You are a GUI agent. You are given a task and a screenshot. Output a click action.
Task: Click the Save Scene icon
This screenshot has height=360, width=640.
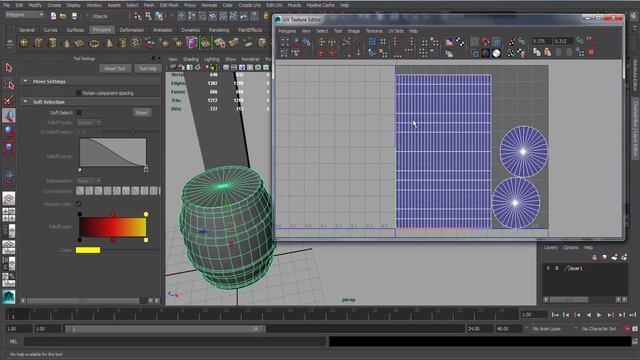point(74,16)
